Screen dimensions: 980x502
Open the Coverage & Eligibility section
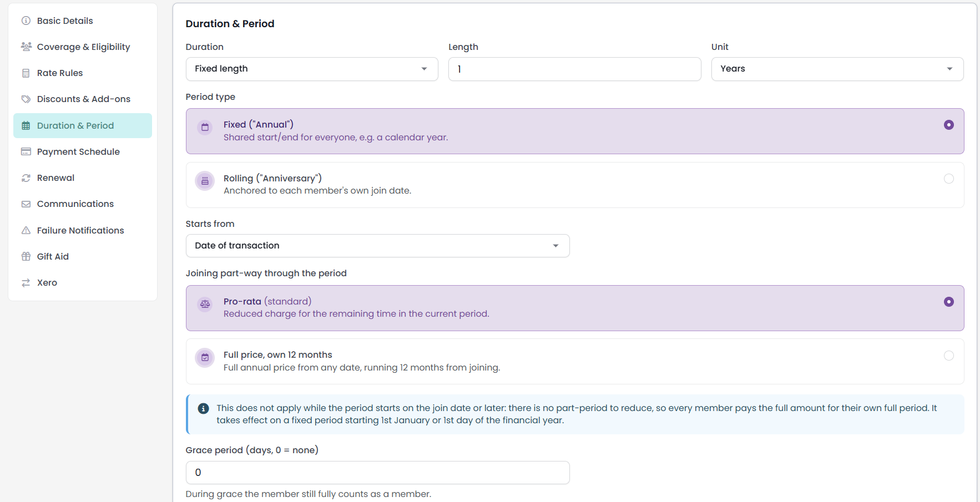point(83,47)
